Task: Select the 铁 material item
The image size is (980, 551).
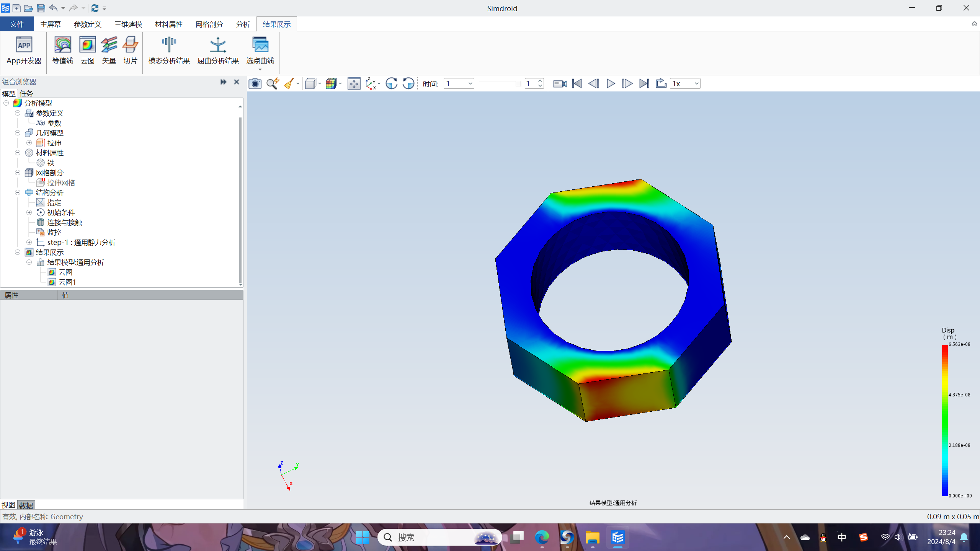Action: [51, 163]
